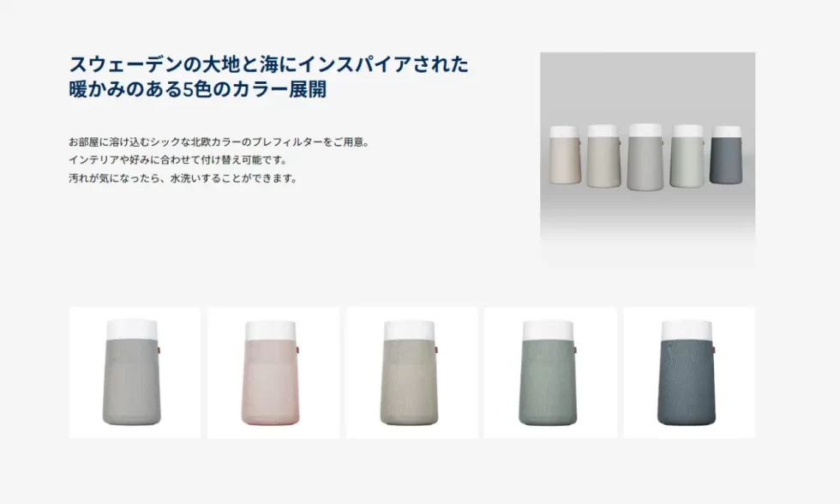
Task: Select the light gray purifier thumbnail
Action: pos(135,373)
